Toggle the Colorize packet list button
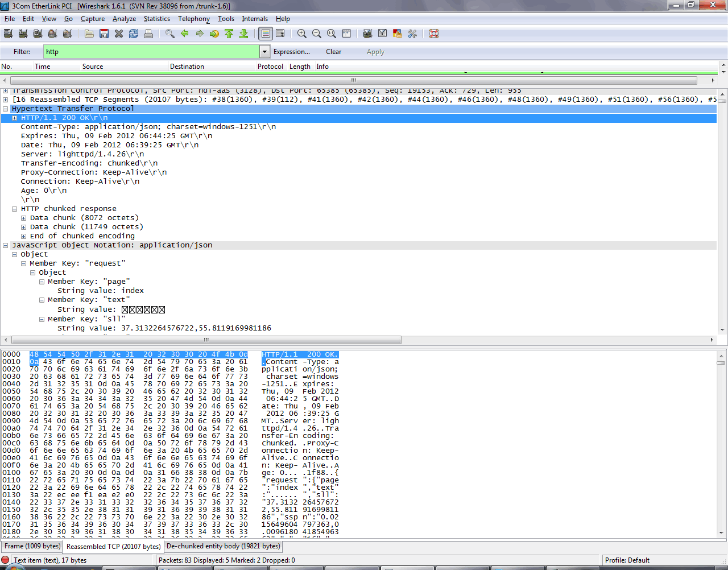The width and height of the screenshot is (728, 570). click(266, 34)
